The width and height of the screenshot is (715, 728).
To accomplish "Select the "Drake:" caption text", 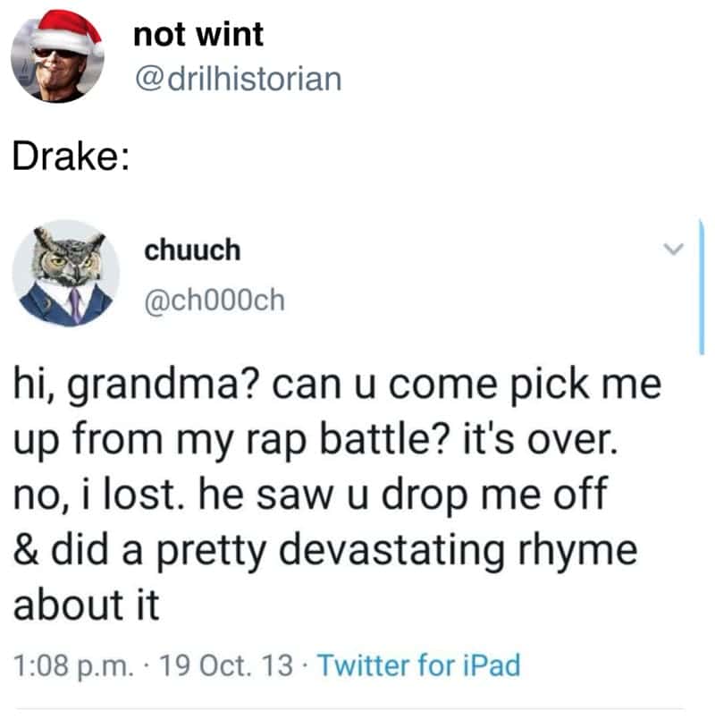I will coord(70,157).
